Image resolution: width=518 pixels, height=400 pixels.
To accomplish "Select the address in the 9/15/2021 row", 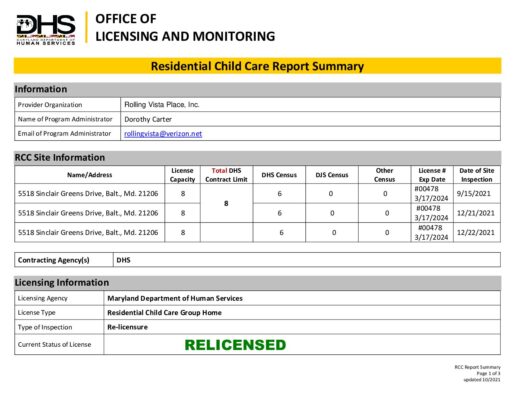I will (88, 194).
